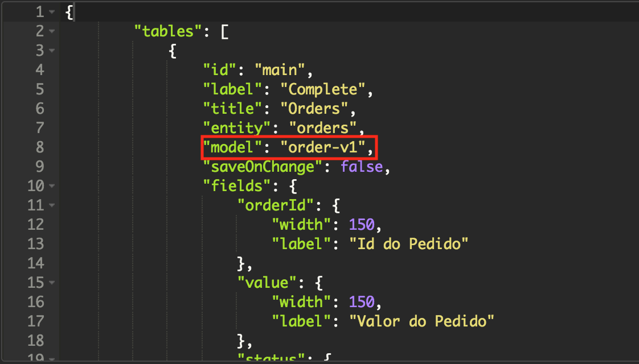Click the "order-v1" string value
This screenshot has height=364, width=639.
coord(322,147)
